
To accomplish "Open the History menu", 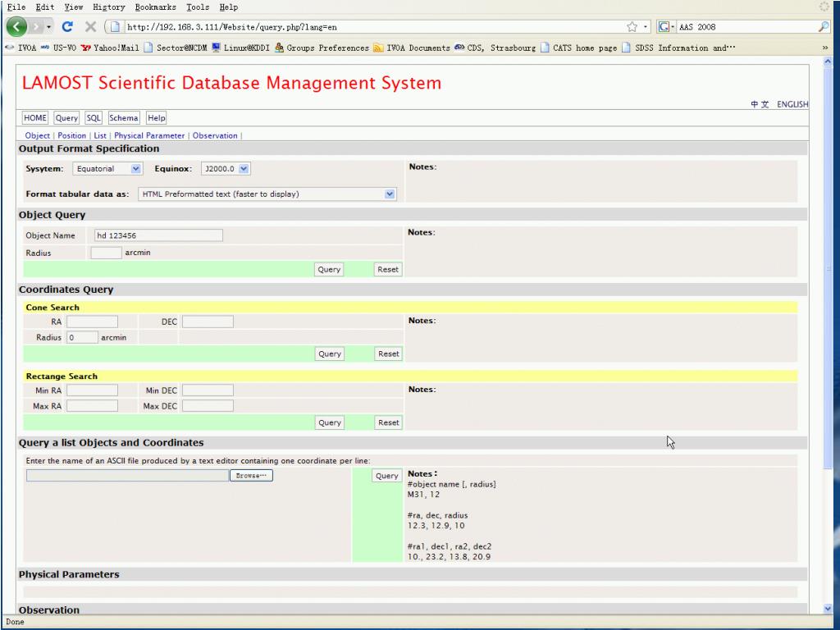I will [109, 7].
